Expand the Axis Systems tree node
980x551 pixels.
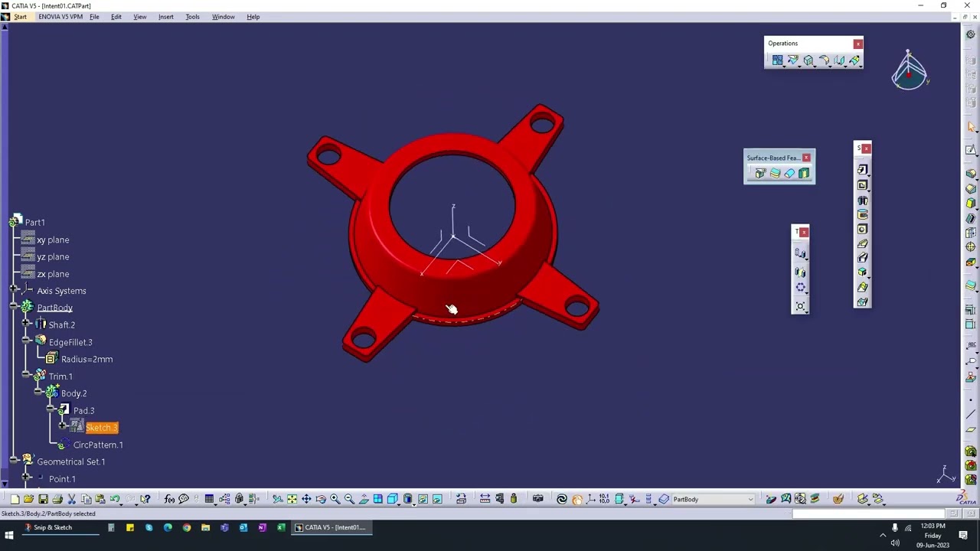15,291
